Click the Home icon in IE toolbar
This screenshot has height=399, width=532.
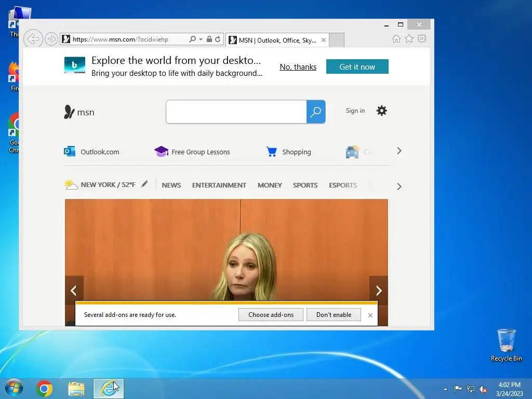[x=396, y=38]
